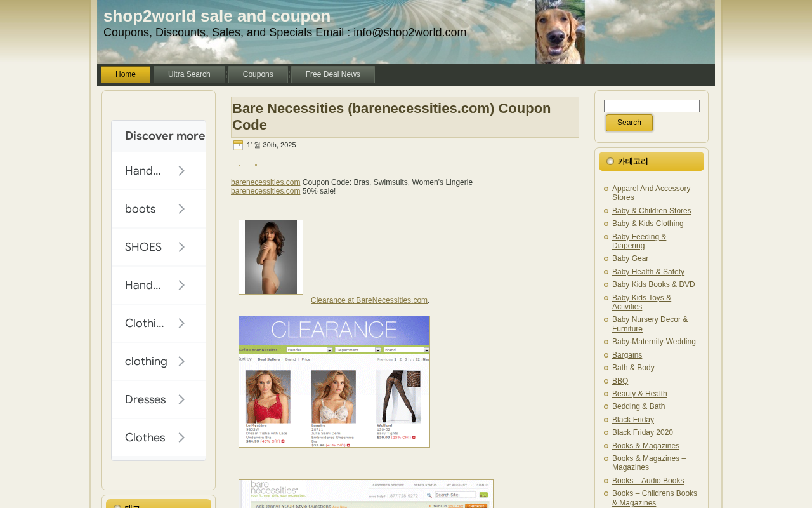Focus the search text field
Image resolution: width=812 pixels, height=508 pixels.
click(x=652, y=106)
